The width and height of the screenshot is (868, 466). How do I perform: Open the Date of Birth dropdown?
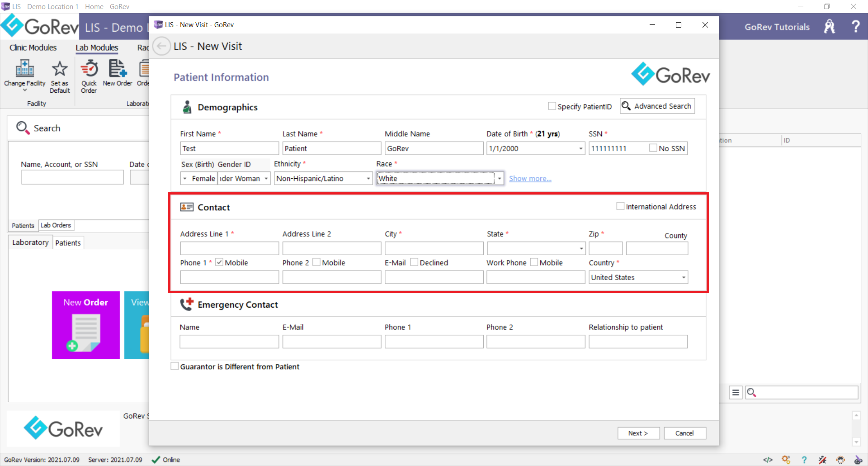coord(581,148)
